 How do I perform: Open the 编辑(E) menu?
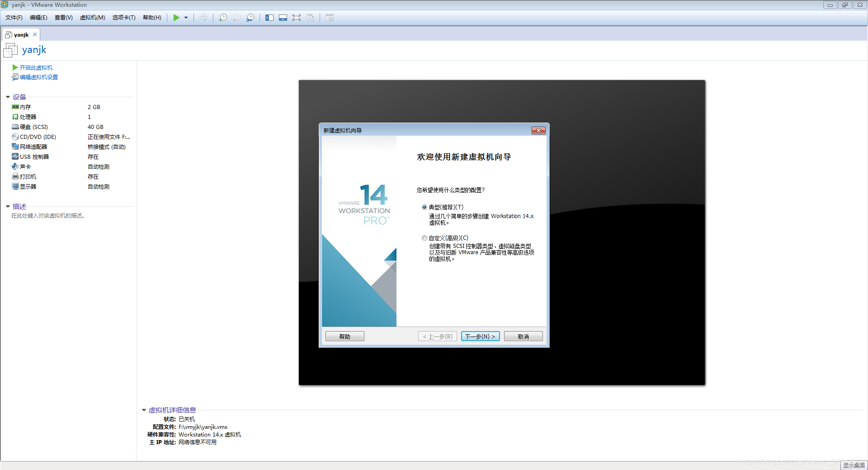click(x=38, y=18)
